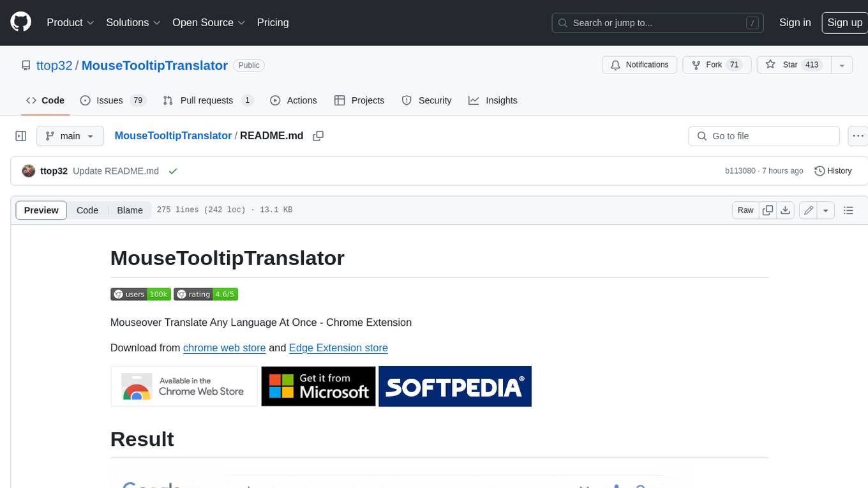Viewport: 868px width, 488px height.
Task: Open the chrome web store link
Action: 224,348
